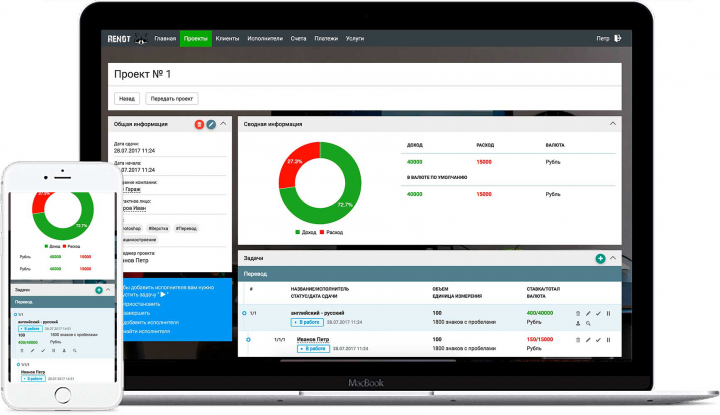
Task: Collapse the Сводная информация panel
Action: point(613,124)
